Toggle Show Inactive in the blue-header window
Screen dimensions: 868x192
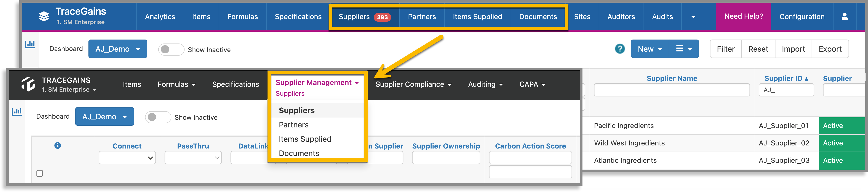coord(171,49)
